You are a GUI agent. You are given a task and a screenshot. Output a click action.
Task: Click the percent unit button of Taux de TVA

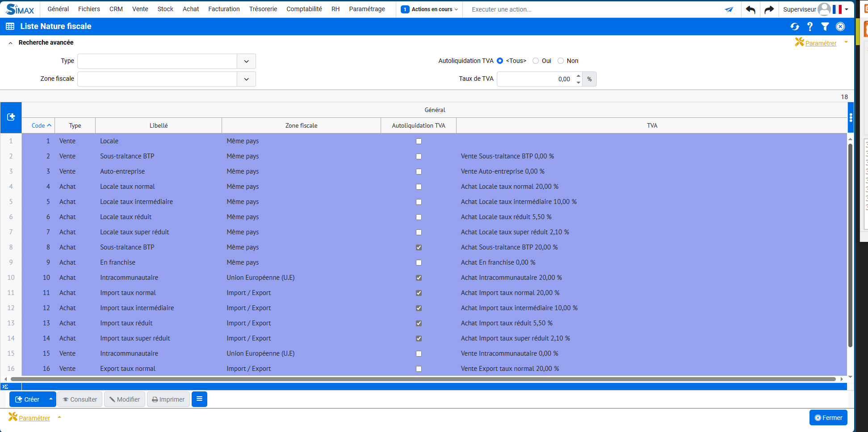589,79
